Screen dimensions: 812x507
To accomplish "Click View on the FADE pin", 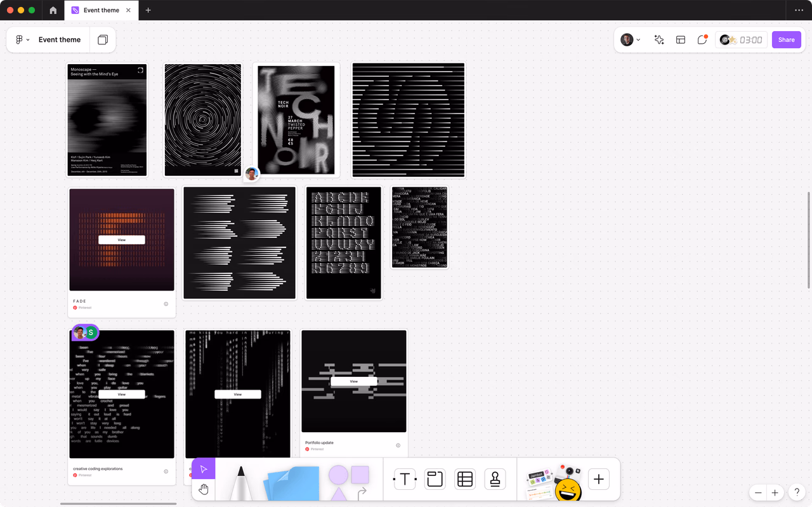I will 122,240.
